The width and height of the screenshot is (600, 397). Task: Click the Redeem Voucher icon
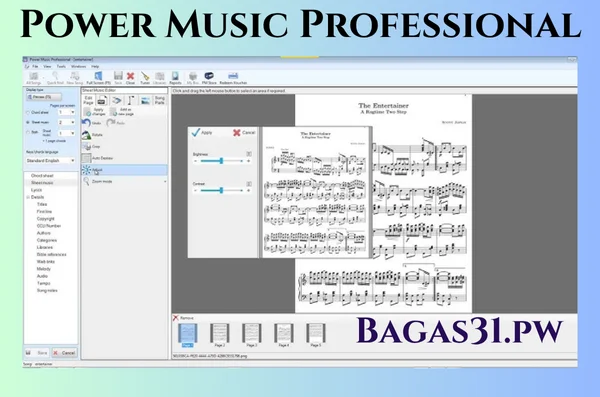[233, 78]
